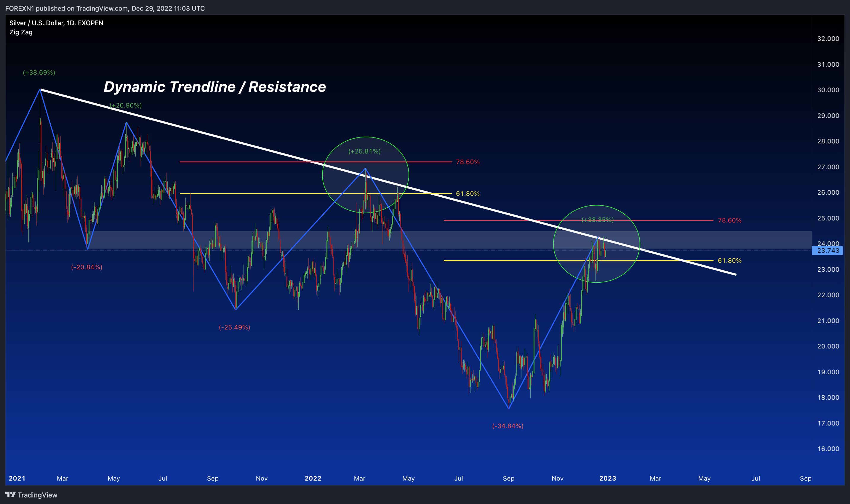Click the '20.000' price axis label
Screen dimensions: 850x504
828,346
